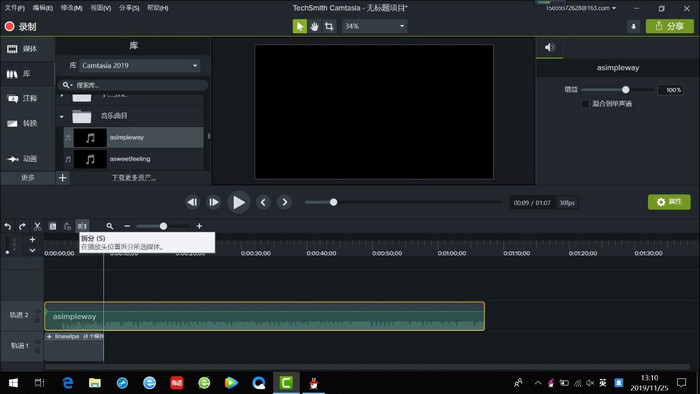Toggle lock on 轨道 1
This screenshot has height=394, width=700.
tap(38, 351)
